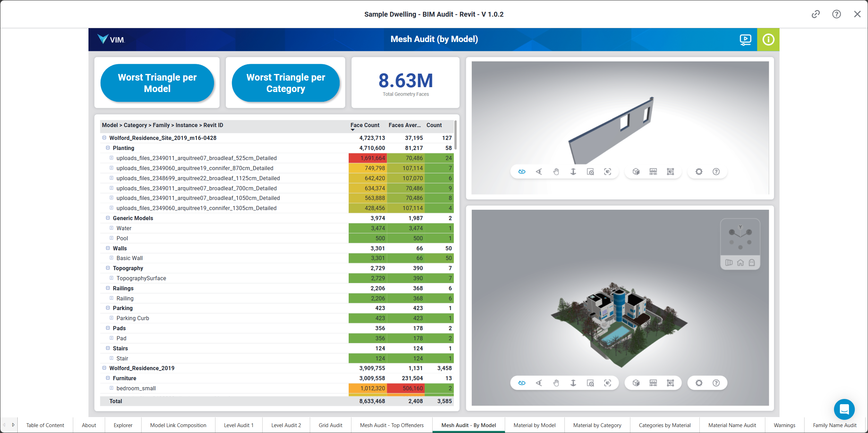
Task: Select the home/fit view icon in bottom 3D viewer
Action: [740, 263]
